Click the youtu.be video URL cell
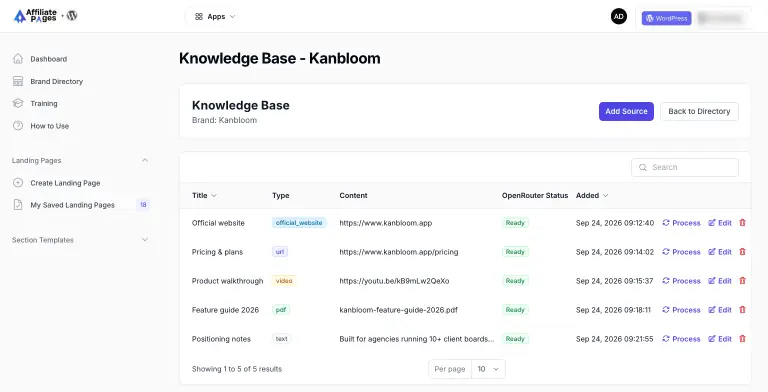This screenshot has width=768, height=392. [x=394, y=281]
